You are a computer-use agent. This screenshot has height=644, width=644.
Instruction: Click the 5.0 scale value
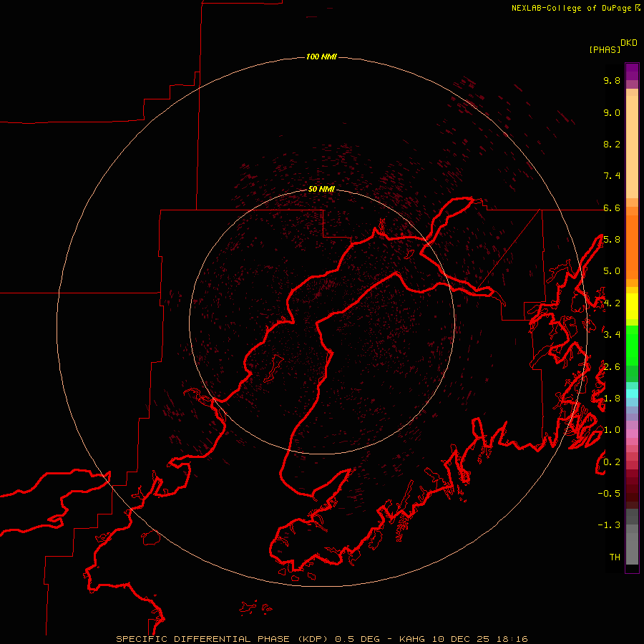click(x=612, y=271)
